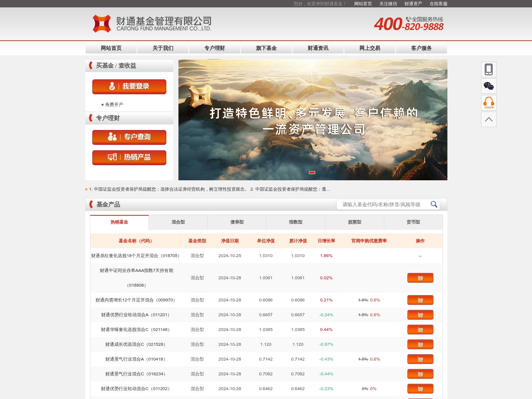
Task: Open the 免费开户 link
Action: point(114,105)
